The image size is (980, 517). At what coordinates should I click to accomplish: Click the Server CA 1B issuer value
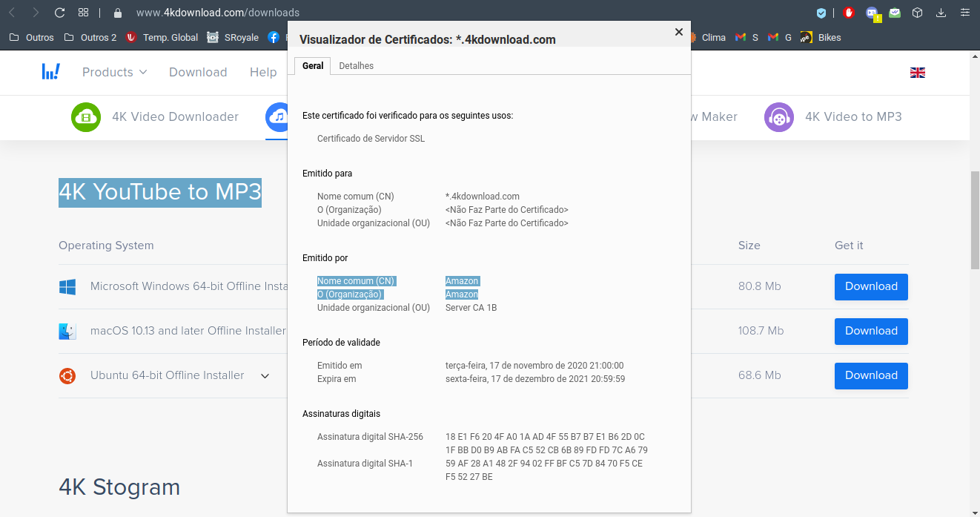click(471, 308)
